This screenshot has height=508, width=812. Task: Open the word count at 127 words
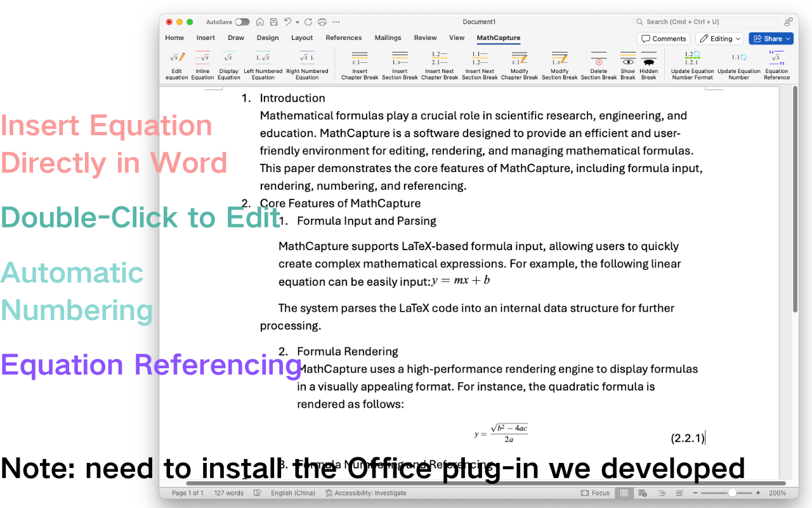coord(228,492)
